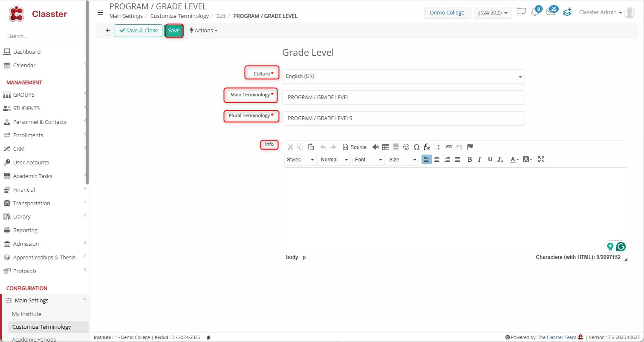The height and width of the screenshot is (342, 644).
Task: Insert an anchor with flag icon
Action: [470, 147]
